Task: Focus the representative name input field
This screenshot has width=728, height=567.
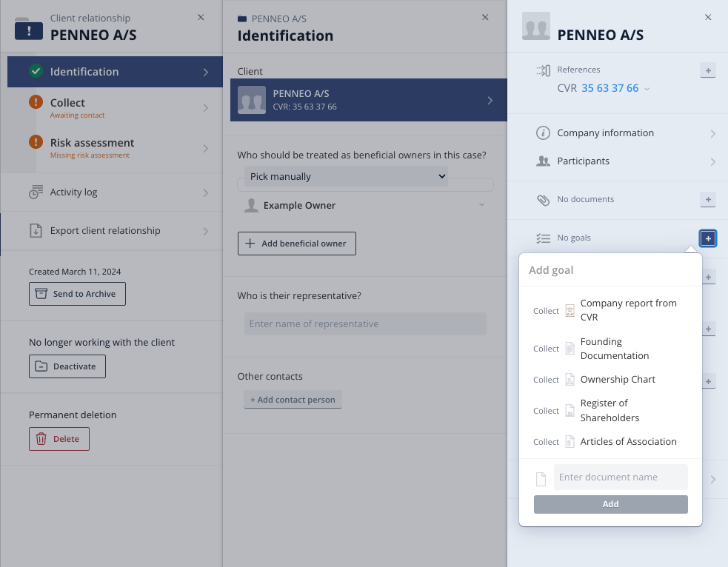Action: pyautogui.click(x=365, y=324)
